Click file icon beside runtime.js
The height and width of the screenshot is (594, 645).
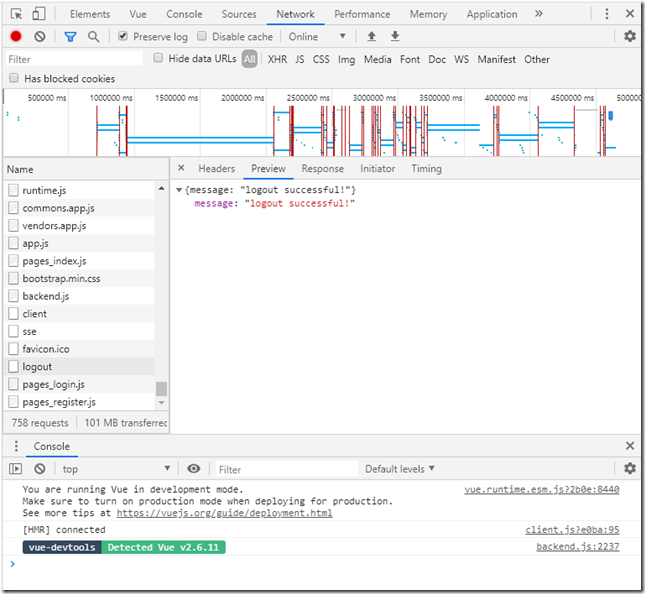pos(14,190)
